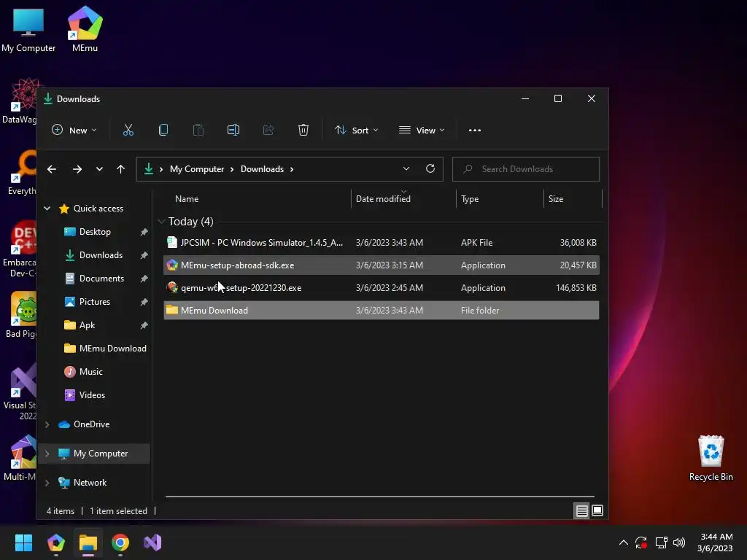
Task: Open Visual Studio from the taskbar
Action: point(152,542)
